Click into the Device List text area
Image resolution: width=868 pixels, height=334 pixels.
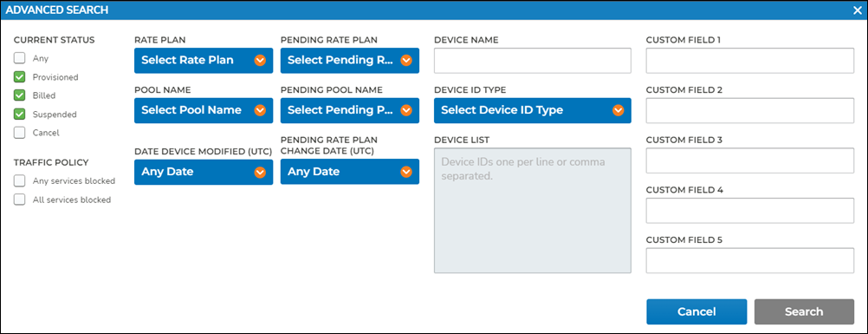[x=533, y=211]
